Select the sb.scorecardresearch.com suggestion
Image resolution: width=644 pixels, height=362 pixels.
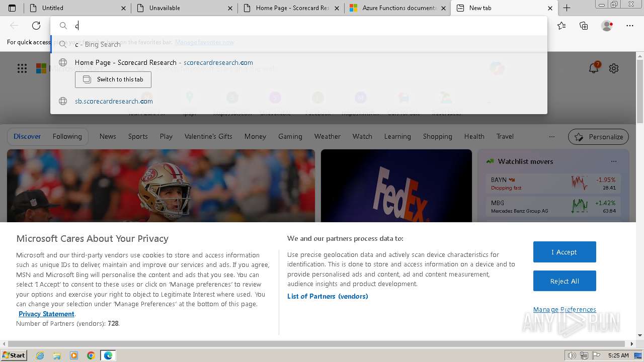299,101
